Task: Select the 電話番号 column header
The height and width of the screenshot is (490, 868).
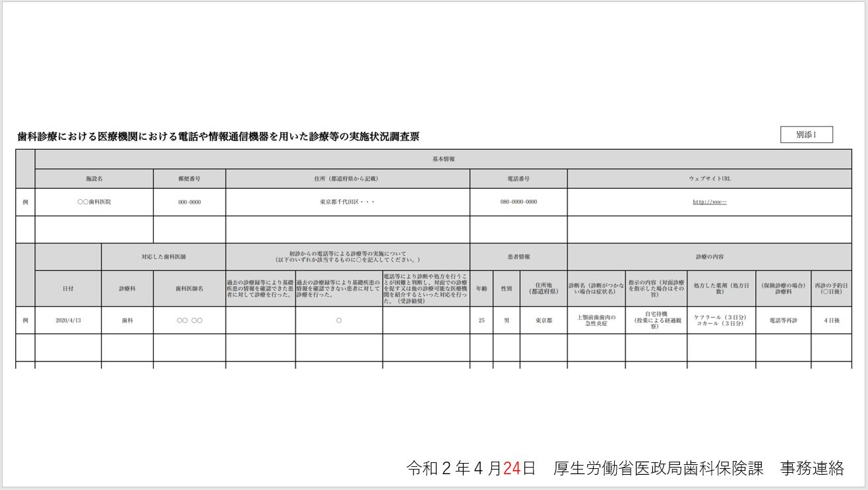Action: (518, 179)
